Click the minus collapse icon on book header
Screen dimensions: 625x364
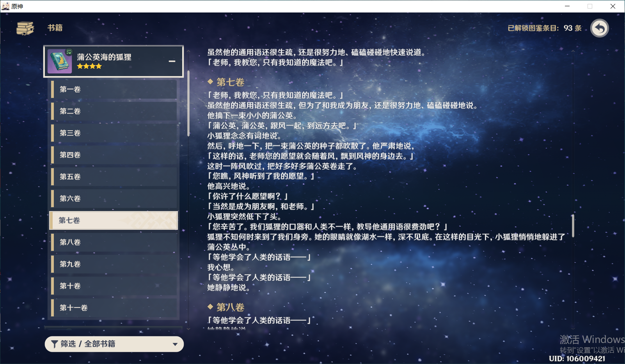click(172, 61)
